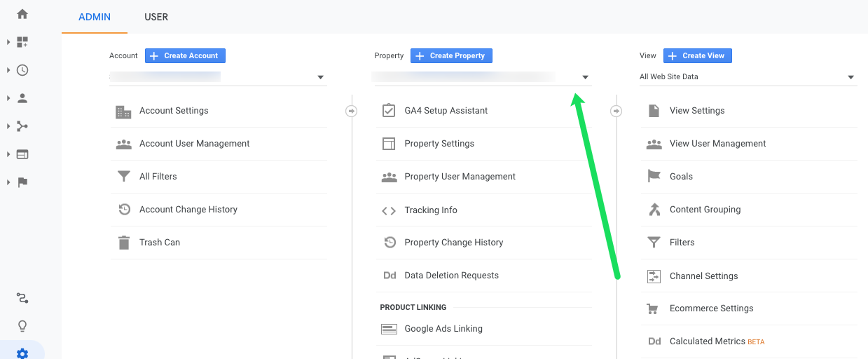
Task: Click the Create Property button
Action: tap(451, 55)
